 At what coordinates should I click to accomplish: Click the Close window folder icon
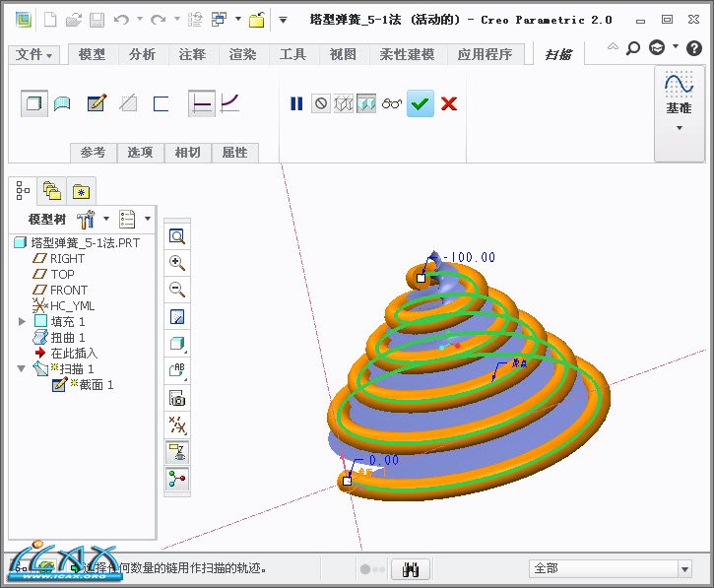[256, 20]
